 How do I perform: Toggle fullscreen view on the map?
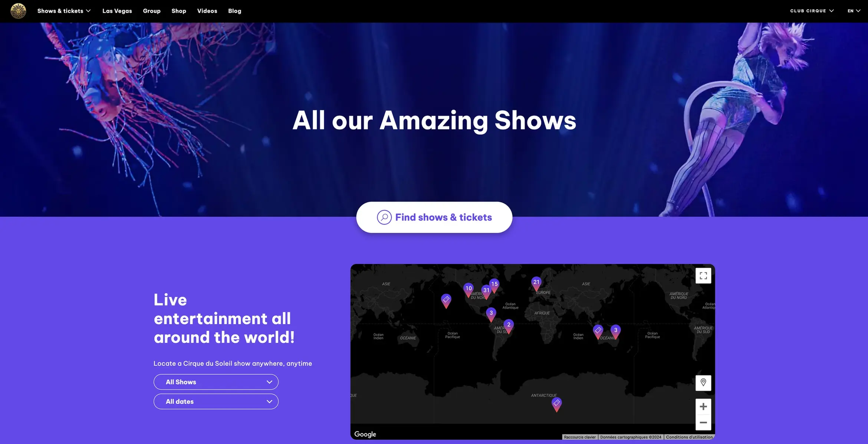coord(703,276)
